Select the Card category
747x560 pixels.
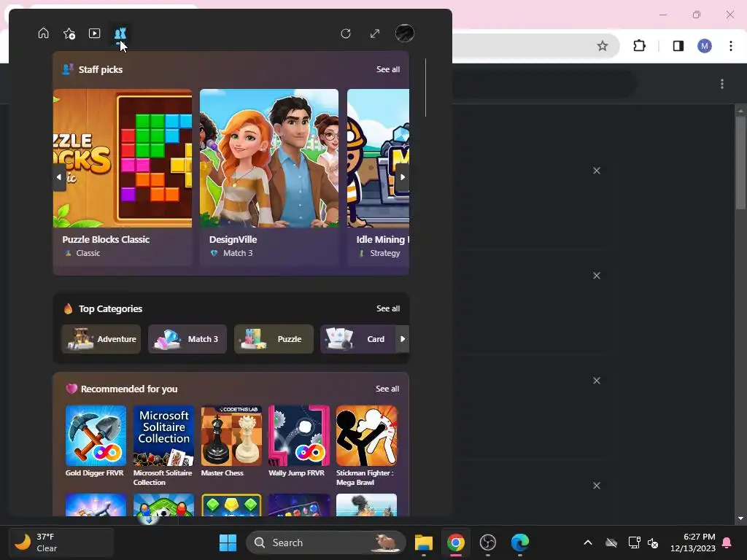click(358, 339)
